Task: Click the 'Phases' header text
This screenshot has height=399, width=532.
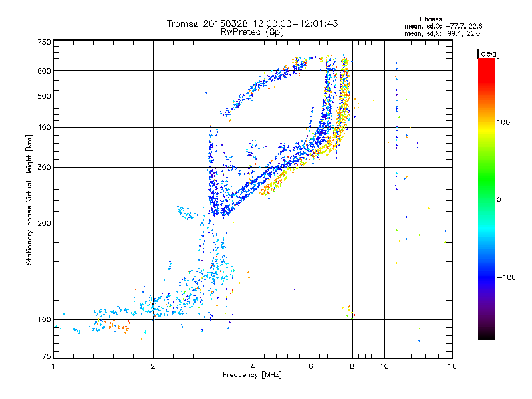Action: click(x=430, y=19)
